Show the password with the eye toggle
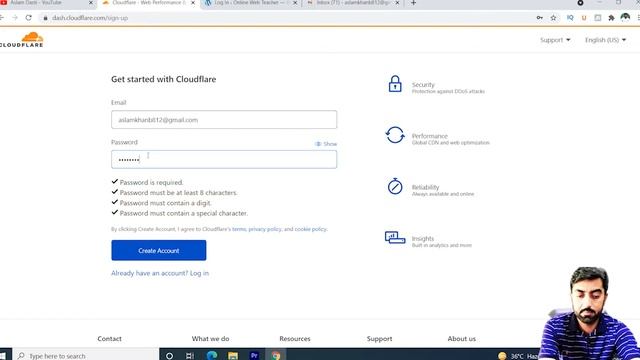Image resolution: width=640 pixels, height=360 pixels. click(x=326, y=144)
